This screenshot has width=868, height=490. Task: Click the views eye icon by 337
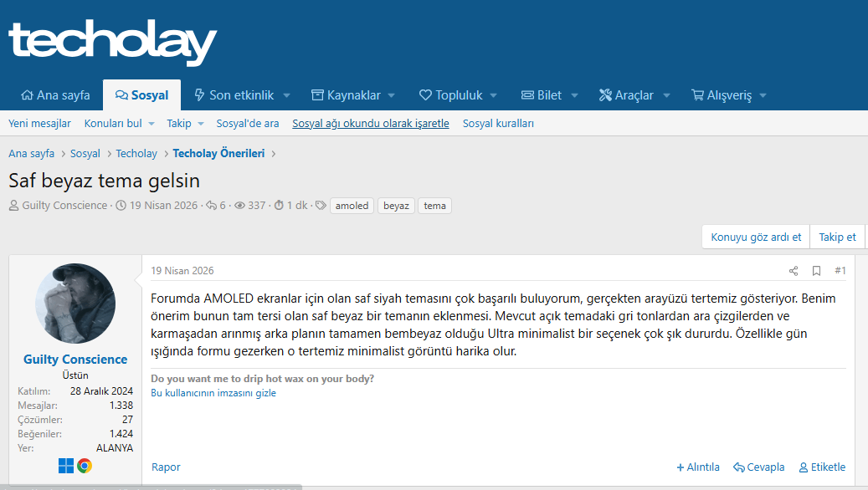[x=239, y=205]
